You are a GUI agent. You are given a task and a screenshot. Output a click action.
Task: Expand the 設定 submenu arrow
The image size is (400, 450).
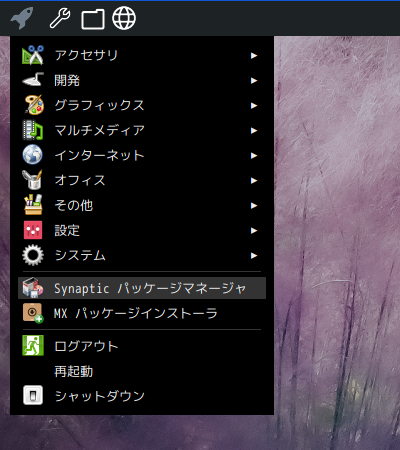254,230
